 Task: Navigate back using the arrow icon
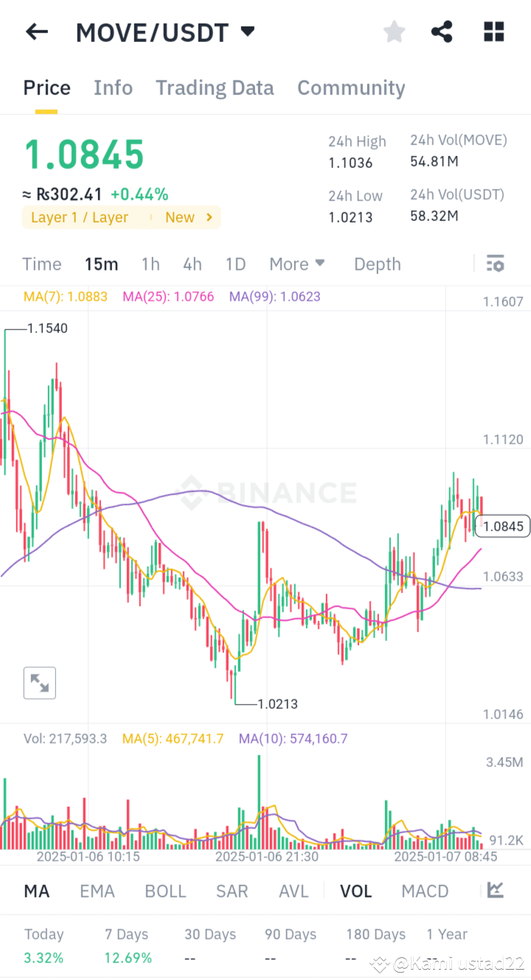36,31
